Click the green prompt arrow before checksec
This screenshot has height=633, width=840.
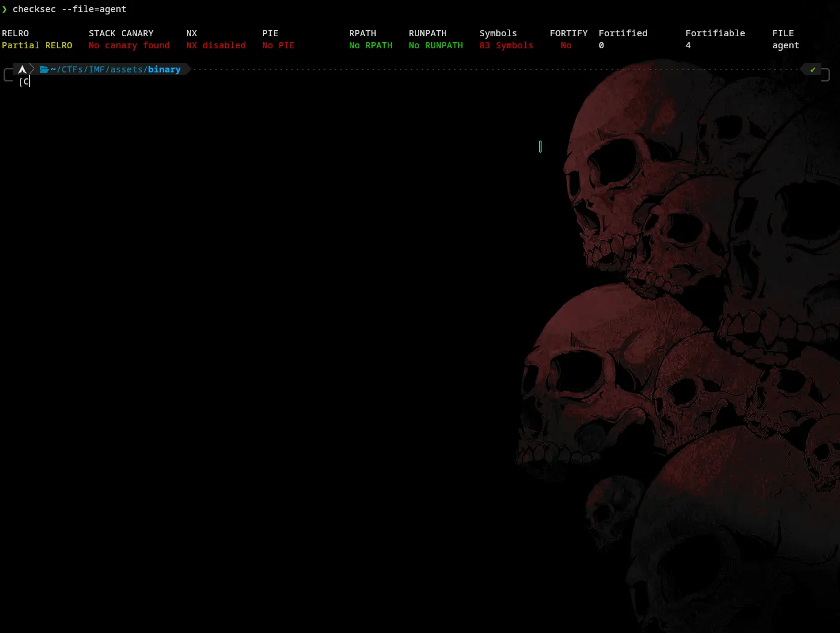pyautogui.click(x=4, y=9)
